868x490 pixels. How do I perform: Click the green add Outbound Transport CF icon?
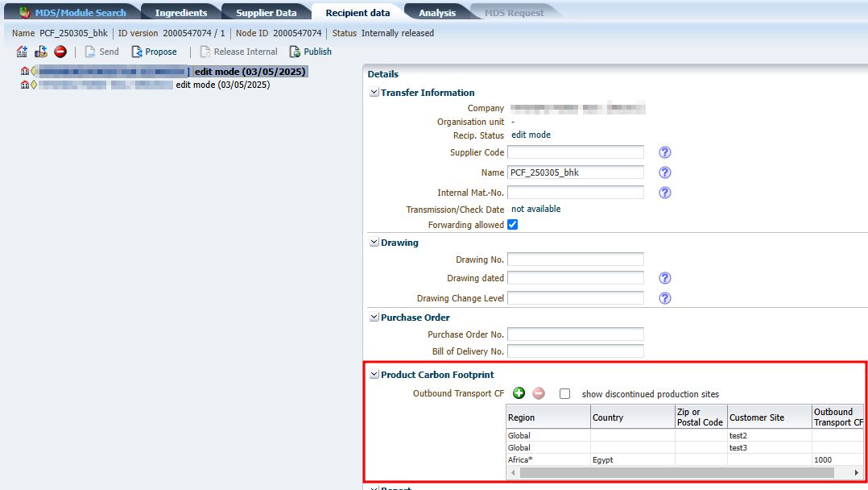[x=519, y=393]
